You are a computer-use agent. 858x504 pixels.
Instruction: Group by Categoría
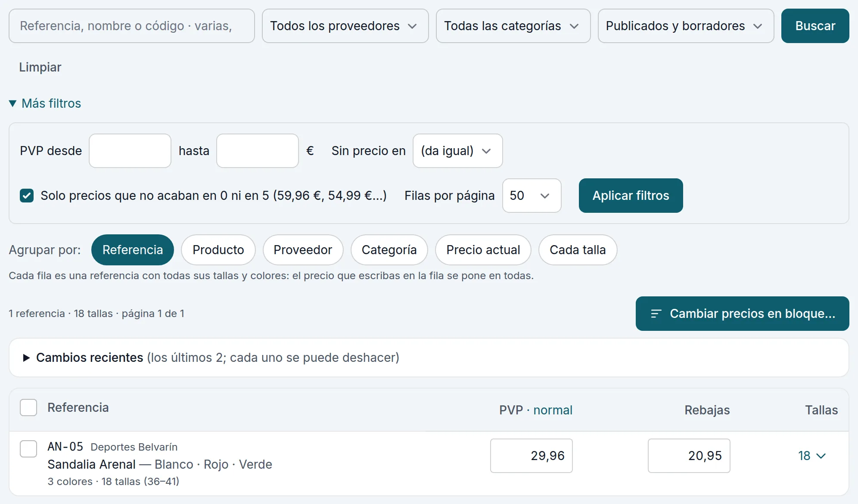tap(389, 250)
